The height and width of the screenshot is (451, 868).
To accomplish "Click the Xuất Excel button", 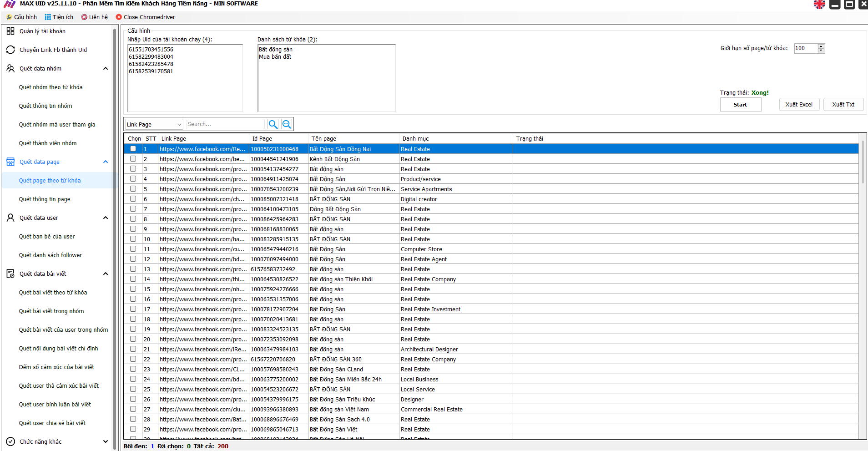I will click(799, 105).
